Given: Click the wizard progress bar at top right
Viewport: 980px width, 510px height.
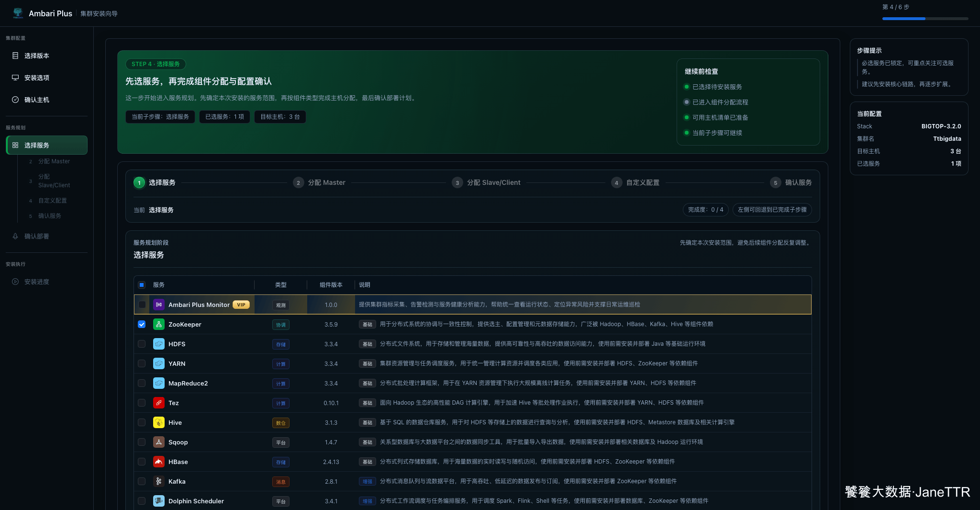Looking at the screenshot, I should click(925, 19).
